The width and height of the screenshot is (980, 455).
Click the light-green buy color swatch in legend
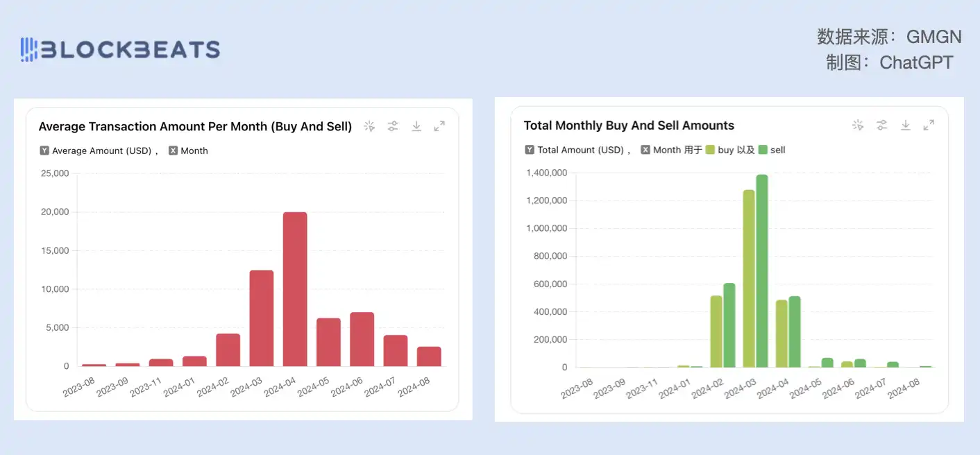pos(710,150)
